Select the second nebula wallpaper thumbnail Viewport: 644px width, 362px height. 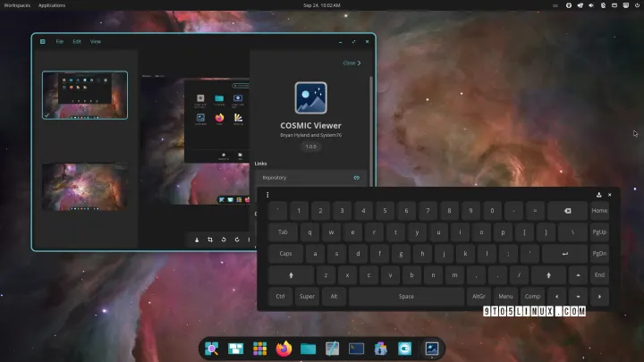pos(85,187)
